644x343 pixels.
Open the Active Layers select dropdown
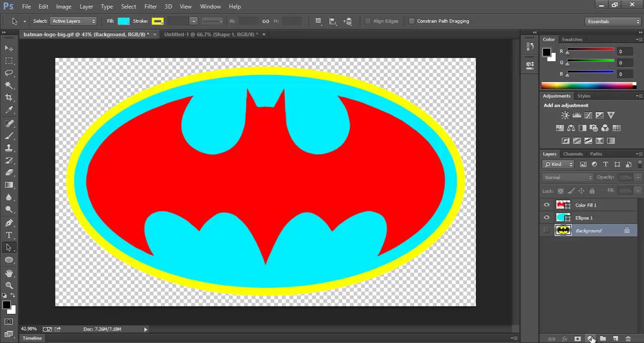[x=73, y=21]
